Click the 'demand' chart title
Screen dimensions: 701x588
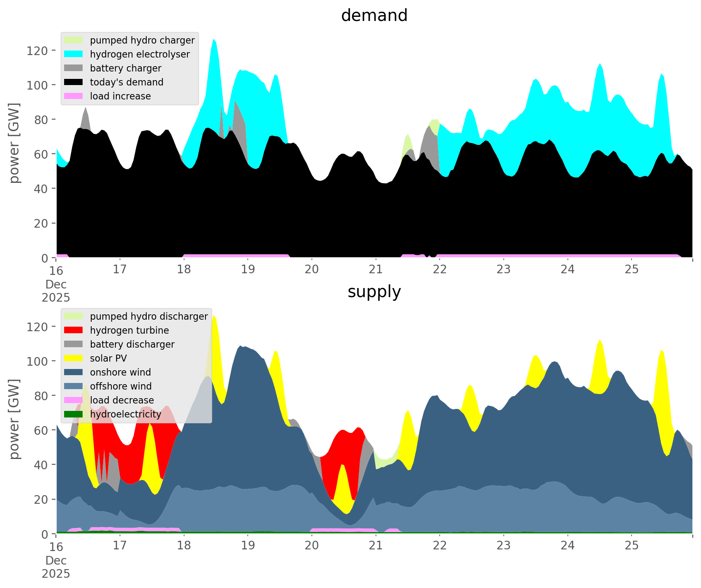(x=374, y=16)
